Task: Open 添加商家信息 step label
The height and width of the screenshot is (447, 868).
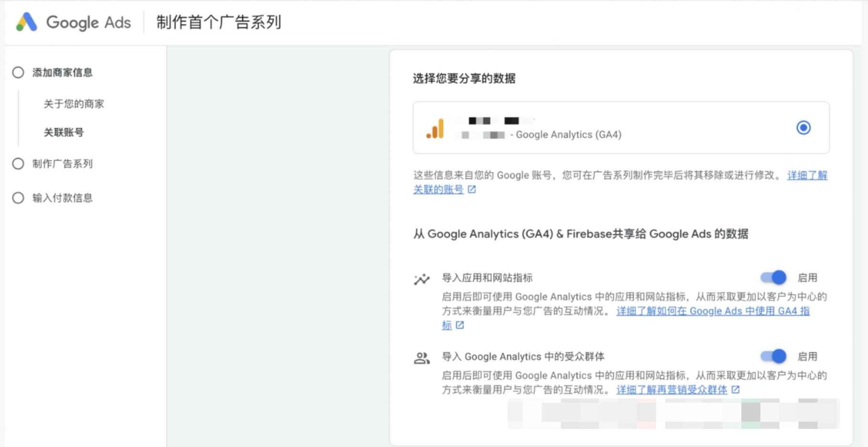Action: coord(62,72)
